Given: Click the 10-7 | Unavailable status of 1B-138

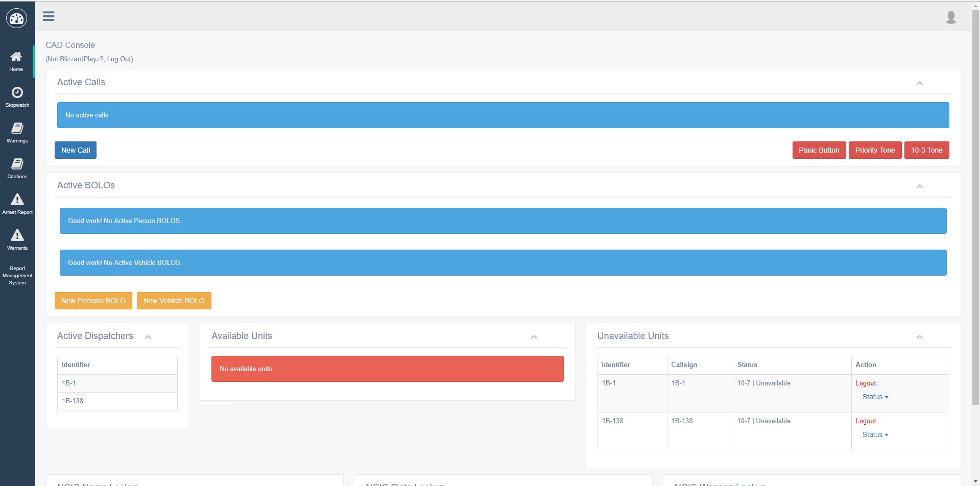Looking at the screenshot, I should click(763, 421).
